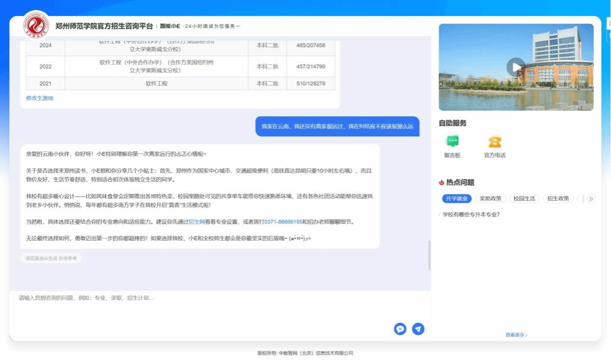Viewport: 611px width, 364px height.
Task: Click the green 留言板 message board icon
Action: [x=452, y=142]
